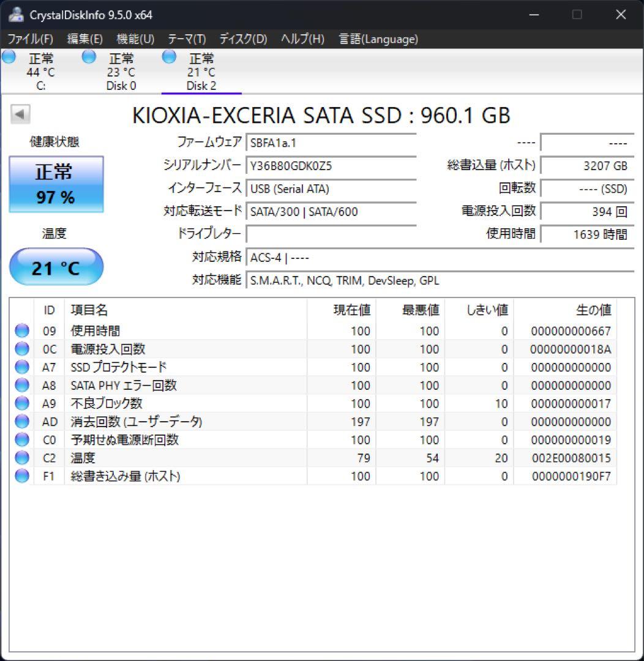The height and width of the screenshot is (661, 644).
Task: Click raw value 000000000667
Action: (571, 331)
